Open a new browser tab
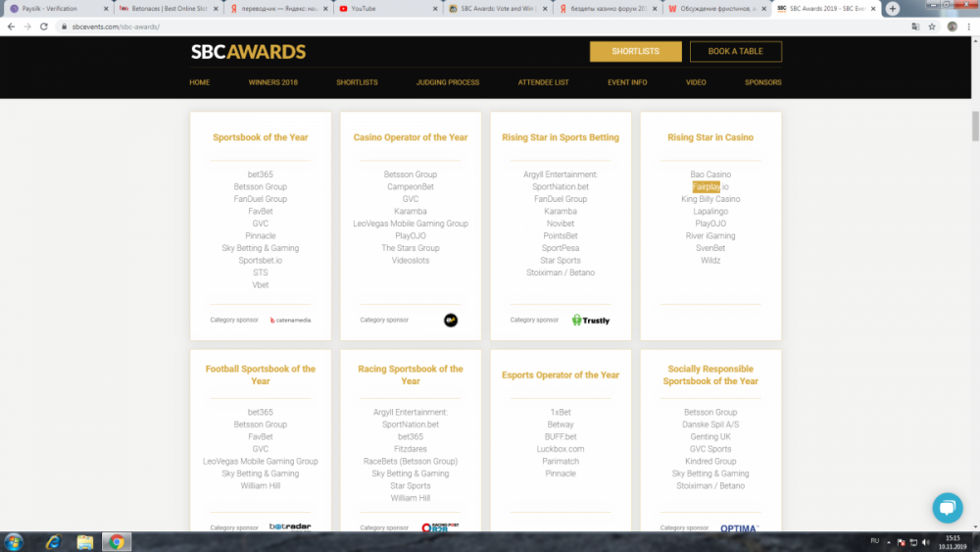980x552 pixels. tap(892, 8)
